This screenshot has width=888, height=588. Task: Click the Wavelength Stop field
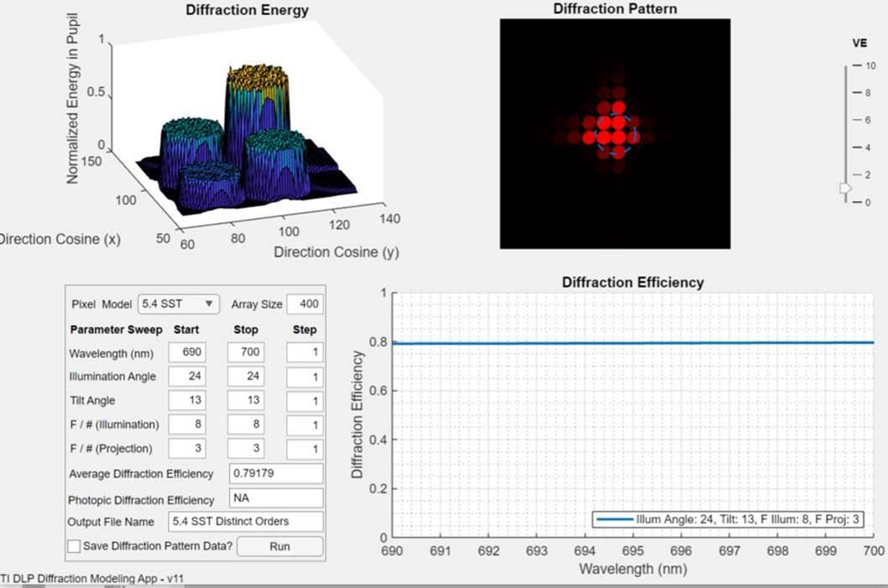coord(245,353)
